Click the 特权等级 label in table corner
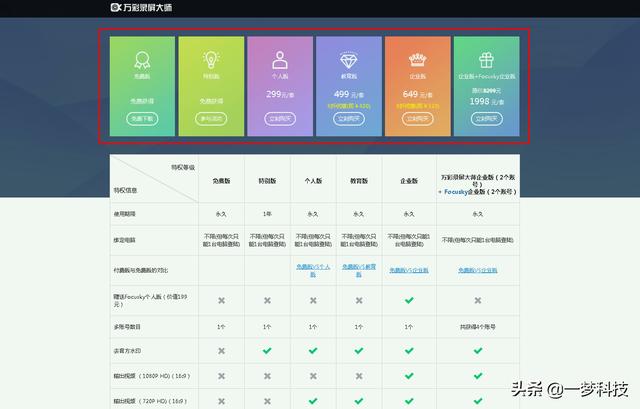The image size is (640, 409). point(183,167)
